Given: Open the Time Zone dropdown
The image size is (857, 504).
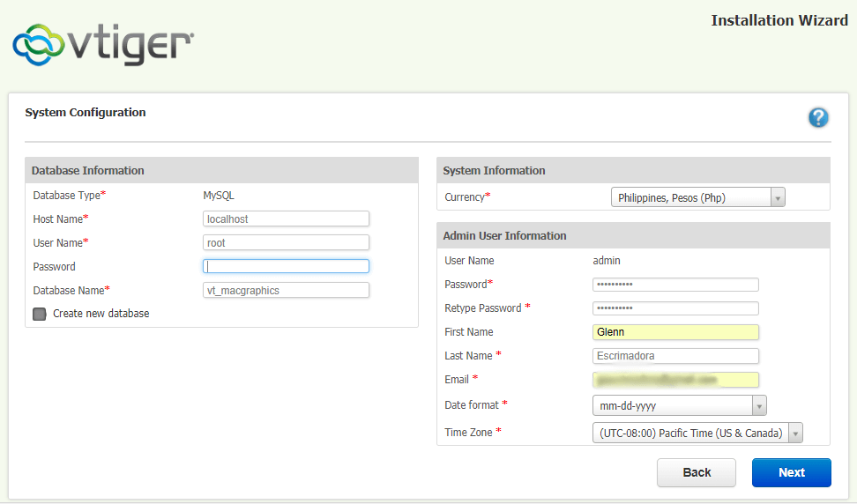Looking at the screenshot, I should (697, 433).
